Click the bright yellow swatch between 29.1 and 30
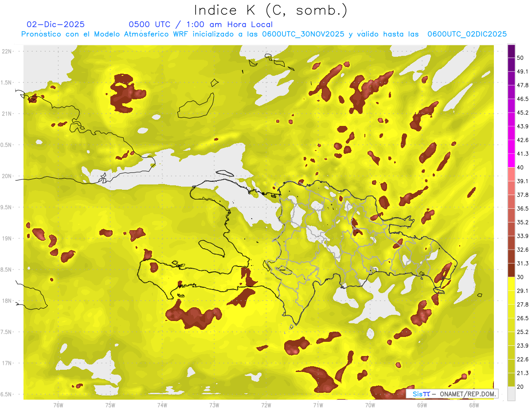532x411 pixels. 512,284
